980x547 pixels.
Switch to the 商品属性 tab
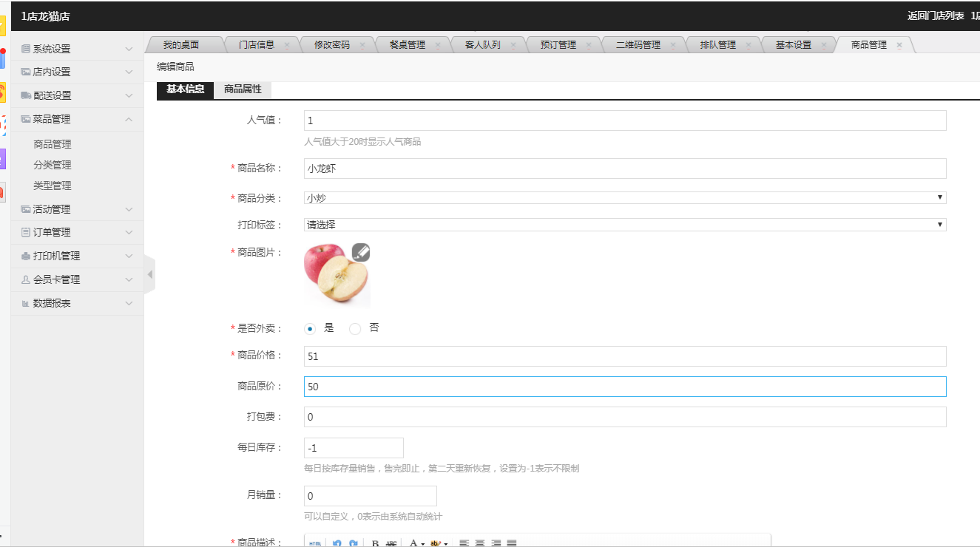pyautogui.click(x=243, y=89)
